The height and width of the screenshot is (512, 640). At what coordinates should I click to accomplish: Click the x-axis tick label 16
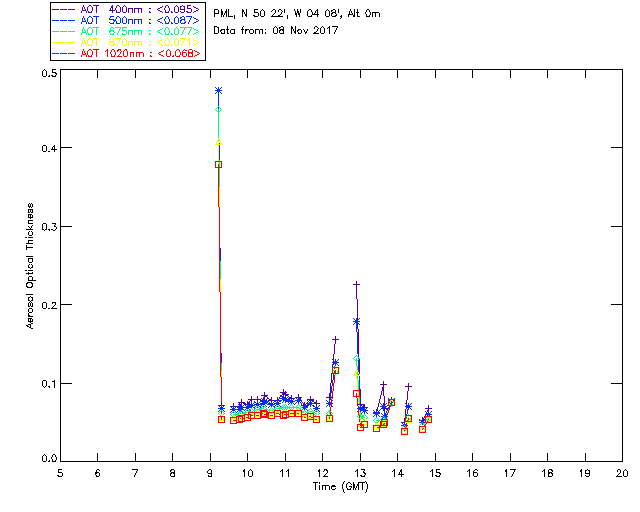pyautogui.click(x=473, y=474)
